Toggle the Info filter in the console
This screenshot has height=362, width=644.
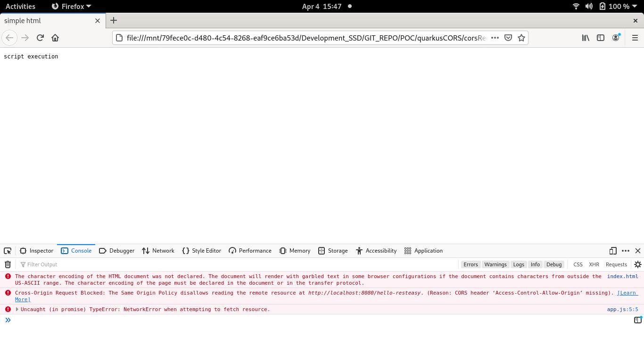(x=535, y=264)
